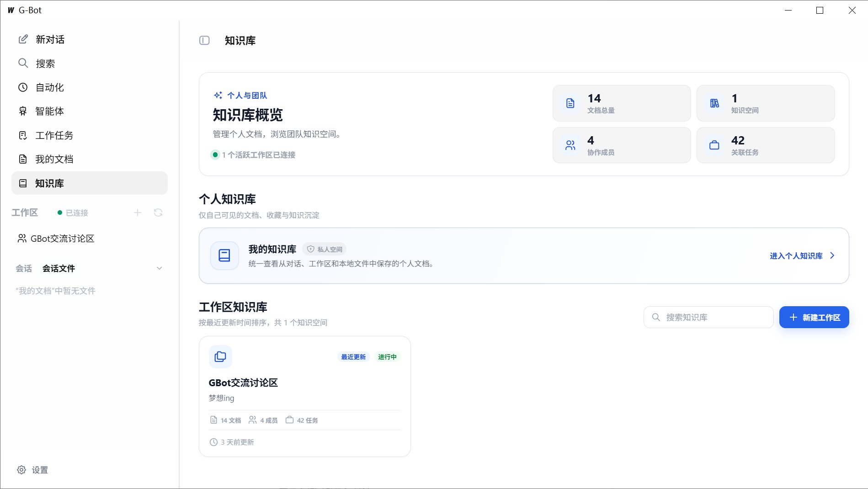Screen dimensions: 868x489
Task: Click the briefcase icon in 关联任务 card
Action: tap(714, 145)
